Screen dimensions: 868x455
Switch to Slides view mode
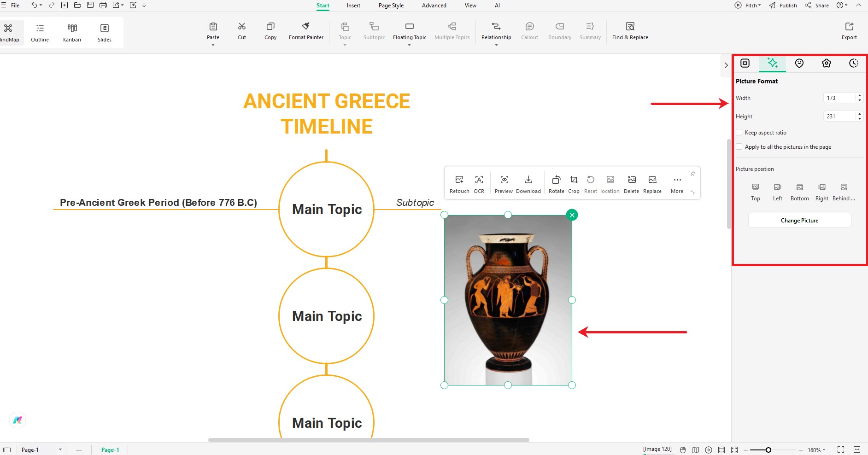[x=105, y=33]
